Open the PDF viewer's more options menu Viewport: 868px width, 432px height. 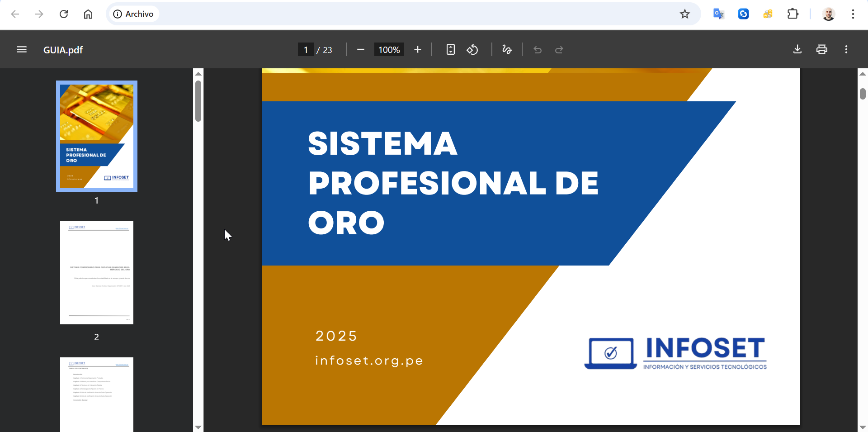click(846, 49)
